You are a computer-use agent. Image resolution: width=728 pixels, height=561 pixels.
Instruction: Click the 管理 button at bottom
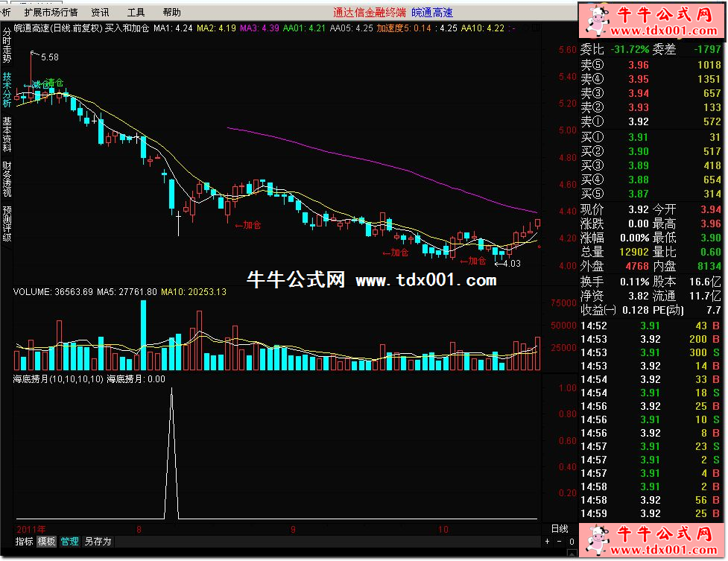click(x=69, y=542)
